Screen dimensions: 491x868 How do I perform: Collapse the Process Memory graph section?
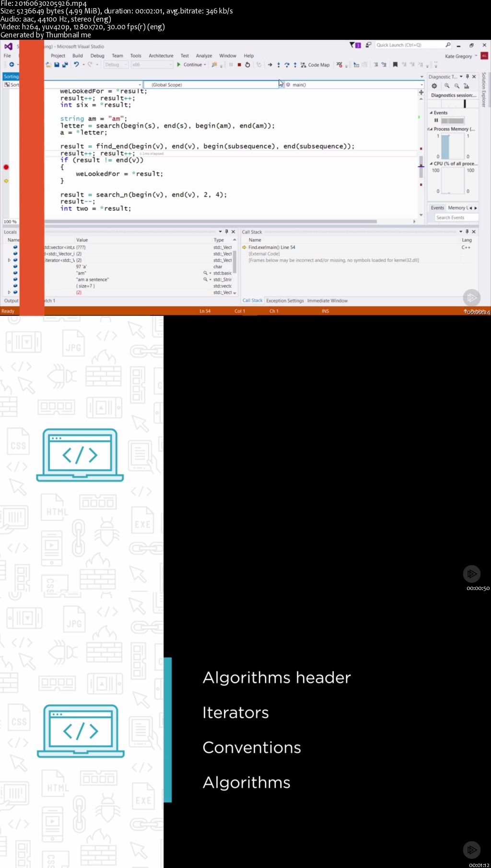pyautogui.click(x=431, y=129)
